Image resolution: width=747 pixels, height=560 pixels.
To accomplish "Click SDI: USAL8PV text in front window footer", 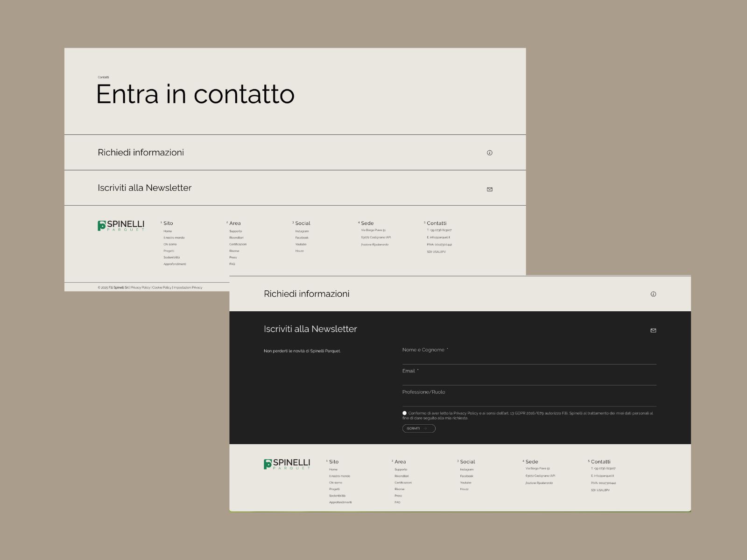I will click(x=600, y=490).
